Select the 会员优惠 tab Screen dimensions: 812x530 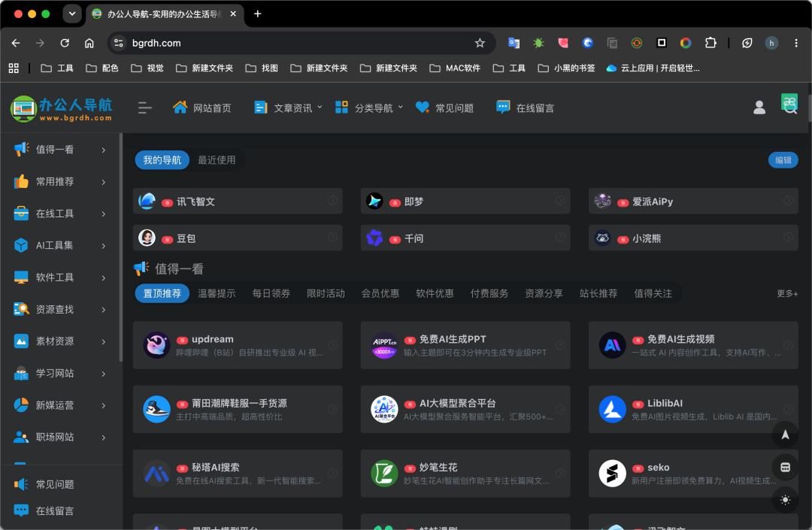point(380,293)
